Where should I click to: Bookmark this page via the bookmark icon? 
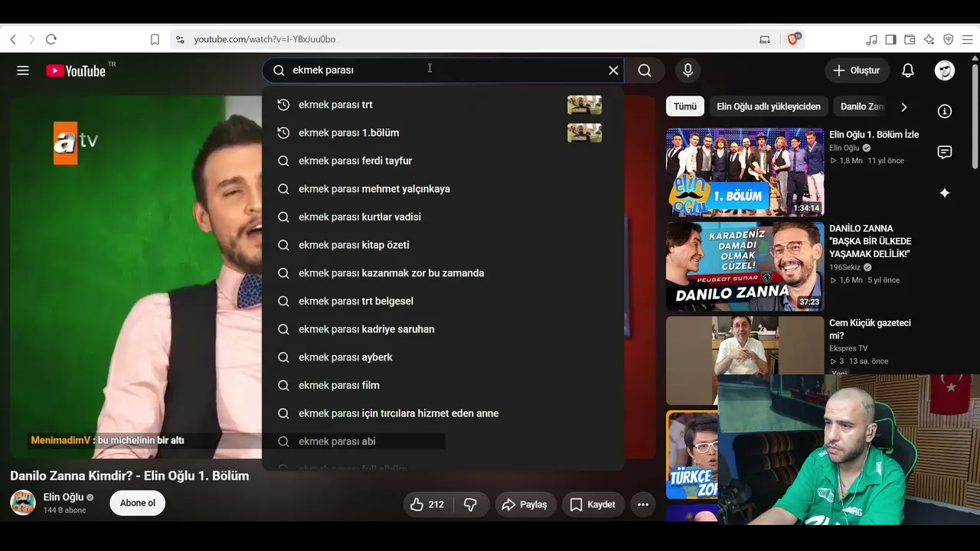click(x=155, y=39)
